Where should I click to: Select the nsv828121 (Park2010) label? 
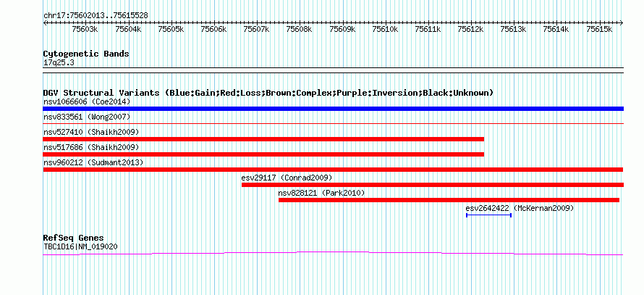321,193
